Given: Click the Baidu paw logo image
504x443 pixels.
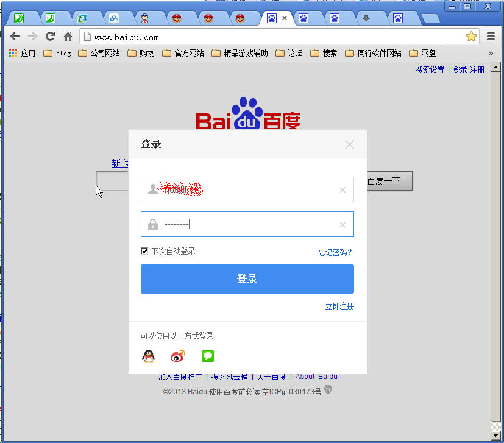Looking at the screenshot, I should click(x=248, y=113).
